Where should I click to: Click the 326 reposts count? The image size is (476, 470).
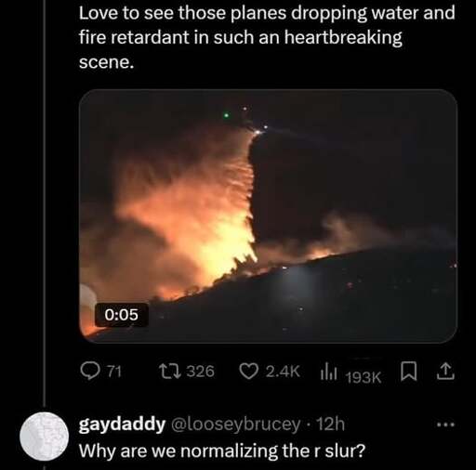pos(201,371)
